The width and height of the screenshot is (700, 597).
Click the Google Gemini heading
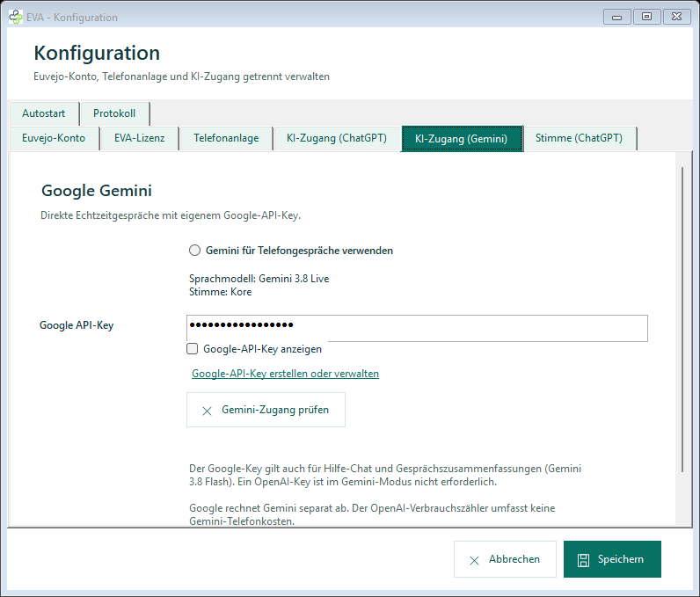pos(97,191)
